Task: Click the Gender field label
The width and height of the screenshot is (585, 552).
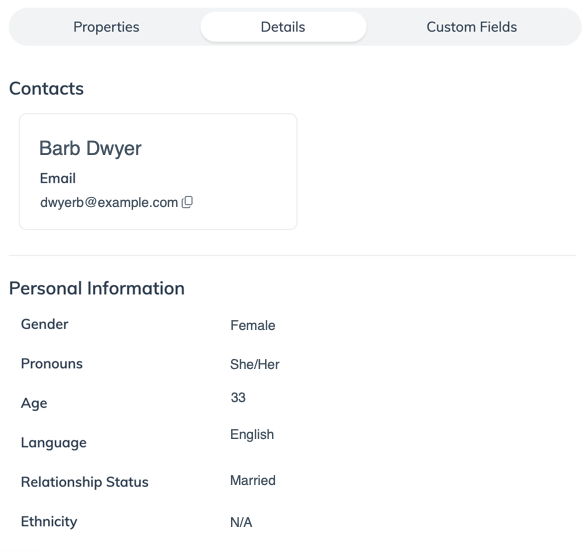Action: 45,324
